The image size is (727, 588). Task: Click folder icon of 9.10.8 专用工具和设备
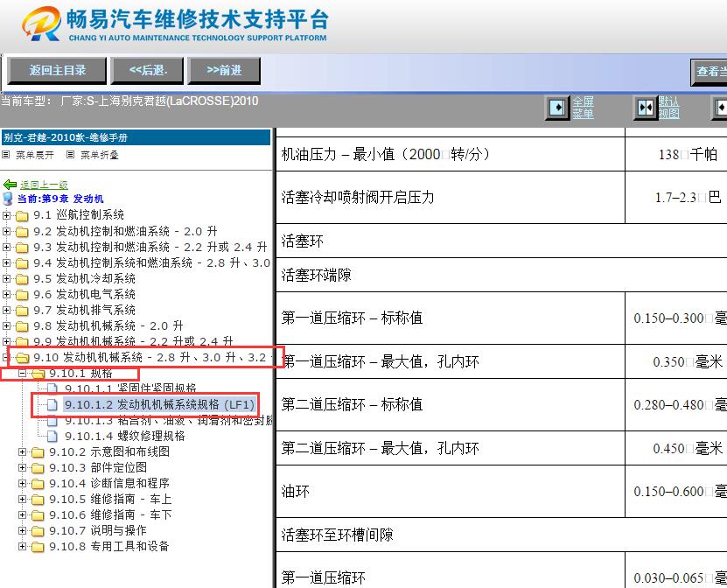point(38,547)
